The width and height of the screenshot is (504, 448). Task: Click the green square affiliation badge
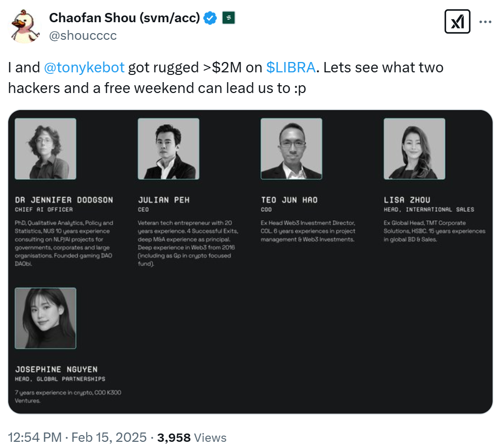[x=229, y=18]
